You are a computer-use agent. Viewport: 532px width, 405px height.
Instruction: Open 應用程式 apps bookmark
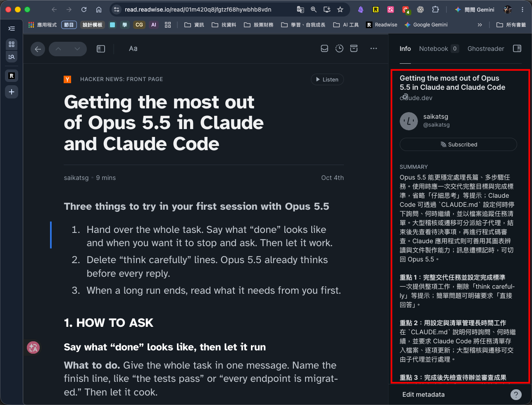pyautogui.click(x=43, y=25)
